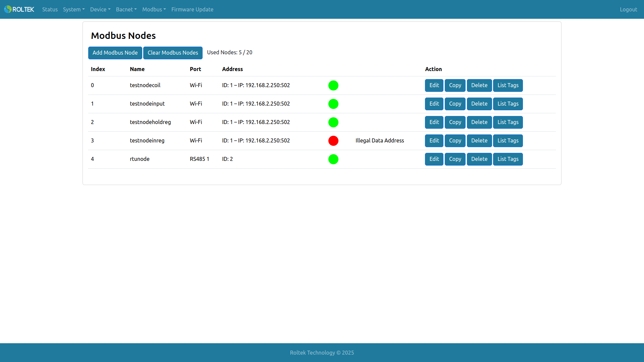Expand the System dropdown menu
This screenshot has height=362, width=644.
click(x=74, y=9)
